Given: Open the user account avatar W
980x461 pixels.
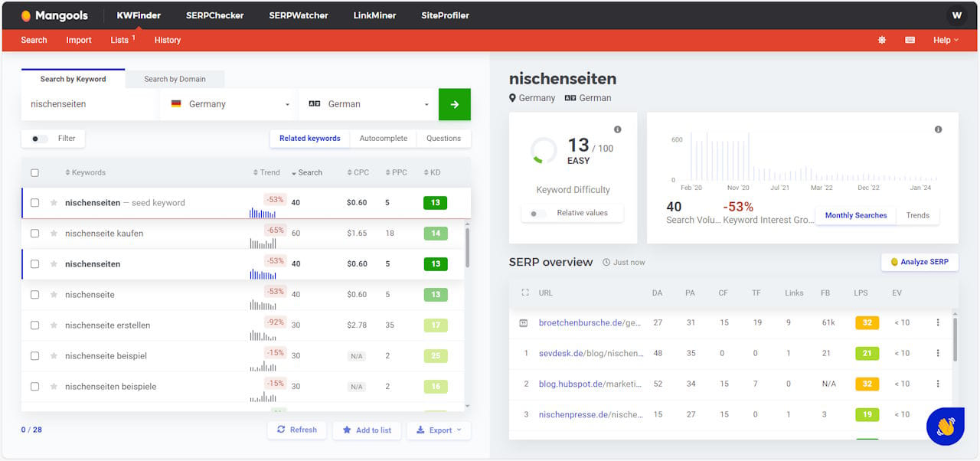Looking at the screenshot, I should tap(956, 15).
